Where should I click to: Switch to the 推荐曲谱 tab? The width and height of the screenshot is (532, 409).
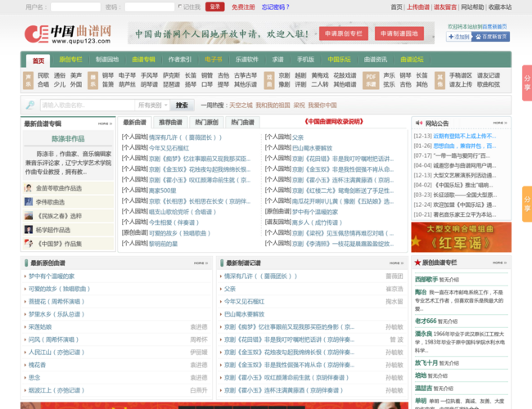click(x=171, y=123)
